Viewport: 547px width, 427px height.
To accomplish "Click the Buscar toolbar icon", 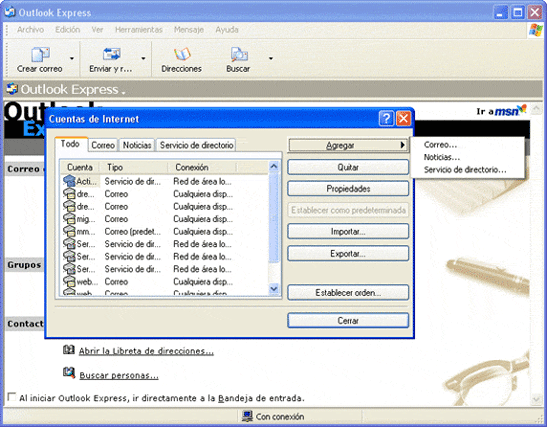I will pyautogui.click(x=239, y=55).
